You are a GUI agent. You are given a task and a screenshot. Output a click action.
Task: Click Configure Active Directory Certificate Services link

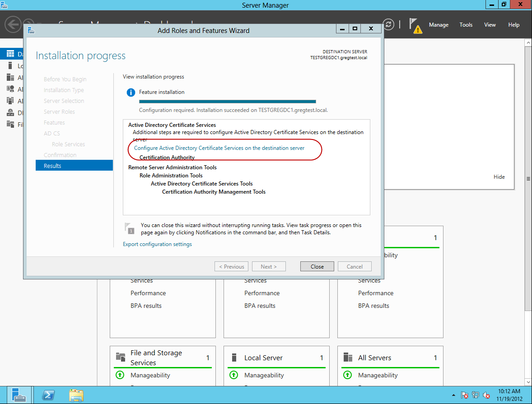click(x=219, y=148)
